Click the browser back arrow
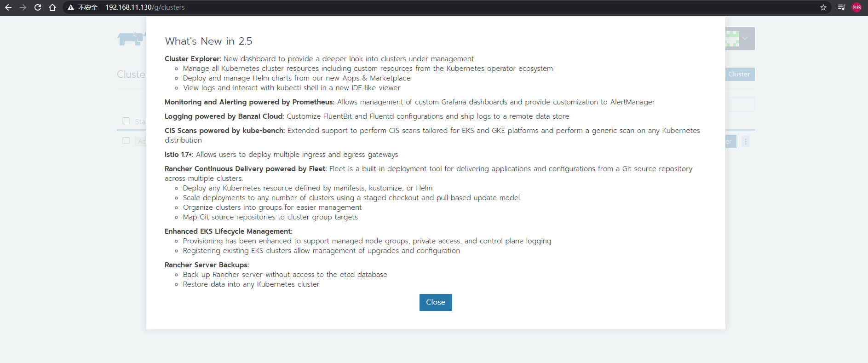The width and height of the screenshot is (868, 363). click(x=8, y=7)
